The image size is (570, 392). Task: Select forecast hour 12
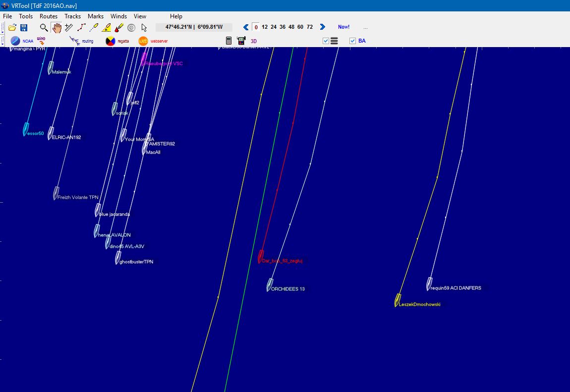click(265, 27)
